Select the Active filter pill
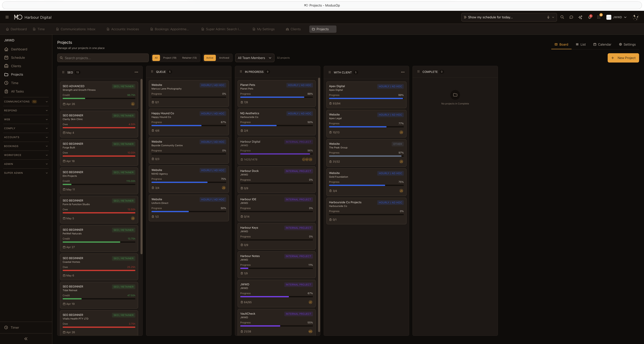Image resolution: width=644 pixels, height=344 pixels. 209,58
